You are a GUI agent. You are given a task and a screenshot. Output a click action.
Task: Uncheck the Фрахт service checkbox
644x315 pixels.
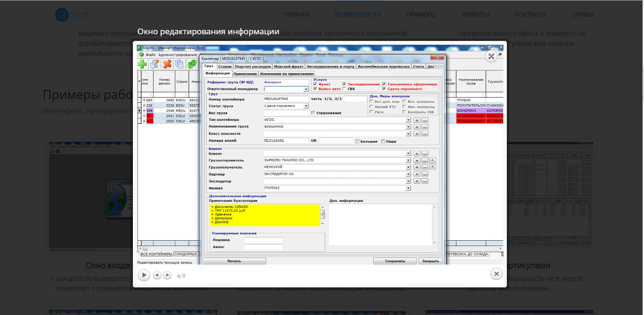pyautogui.click(x=315, y=84)
